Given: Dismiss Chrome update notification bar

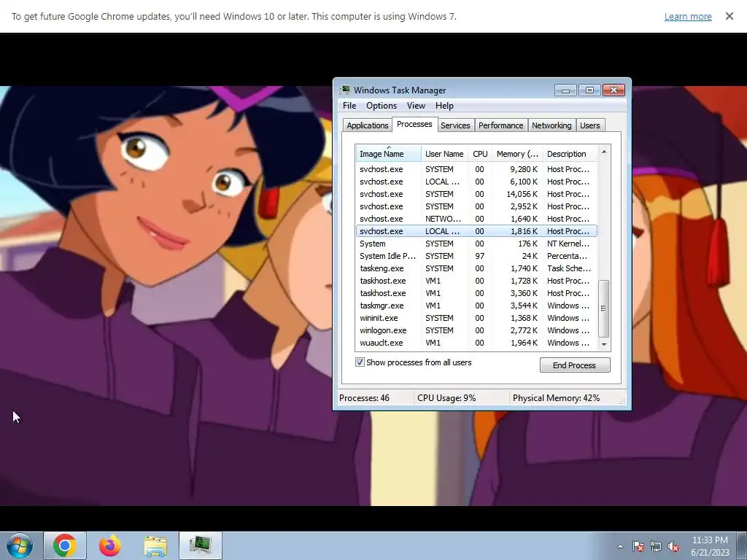Looking at the screenshot, I should pos(729,16).
